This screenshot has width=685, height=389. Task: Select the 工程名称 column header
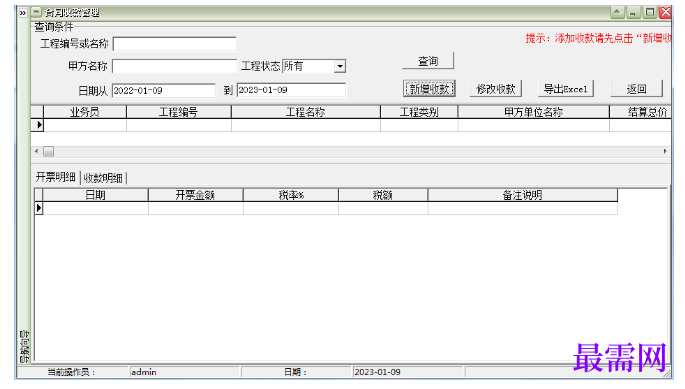pyautogui.click(x=306, y=112)
